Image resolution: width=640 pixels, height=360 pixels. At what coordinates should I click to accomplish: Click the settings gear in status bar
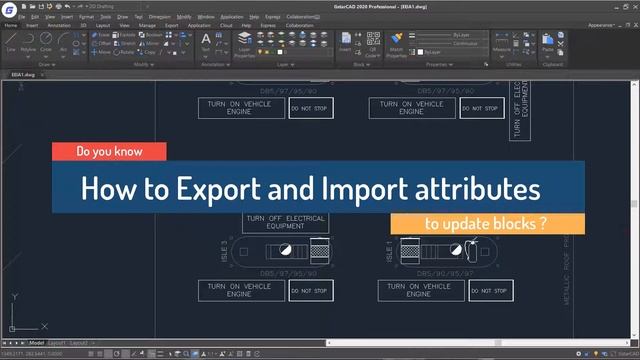click(578, 354)
